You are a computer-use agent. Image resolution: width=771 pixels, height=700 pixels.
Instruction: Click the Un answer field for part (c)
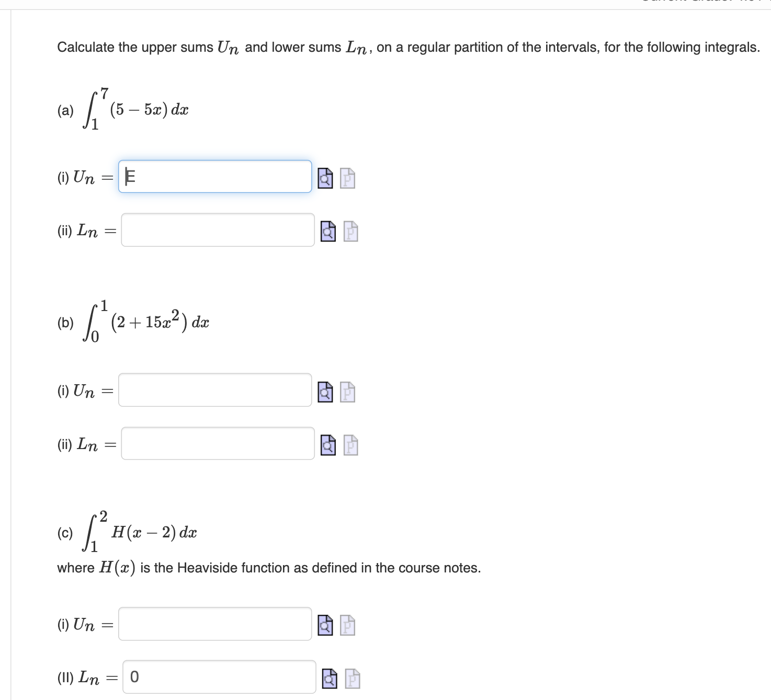pos(214,625)
